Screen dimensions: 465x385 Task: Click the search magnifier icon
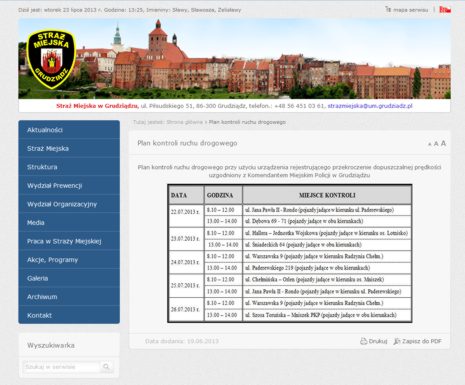[106, 367]
